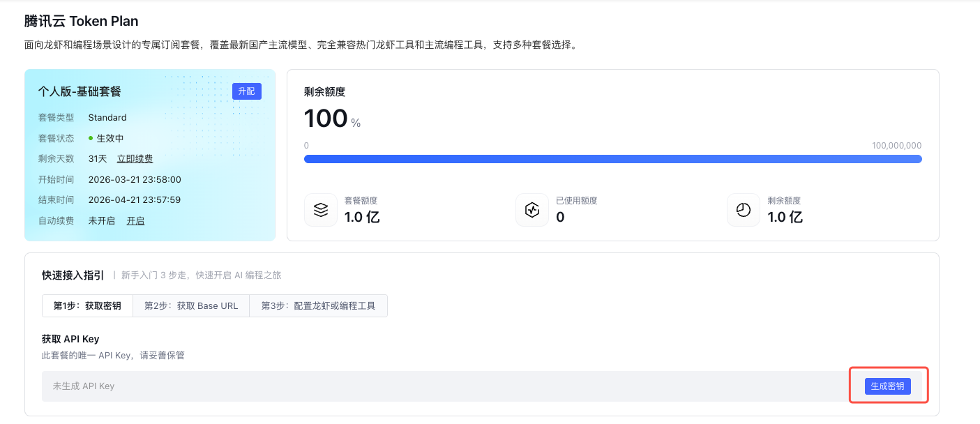
Task: Click the blue remaining quota progress bar
Action: pyautogui.click(x=613, y=159)
